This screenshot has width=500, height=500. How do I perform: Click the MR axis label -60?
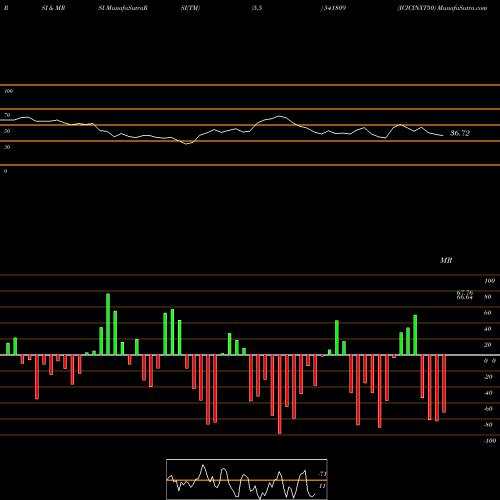(488, 409)
